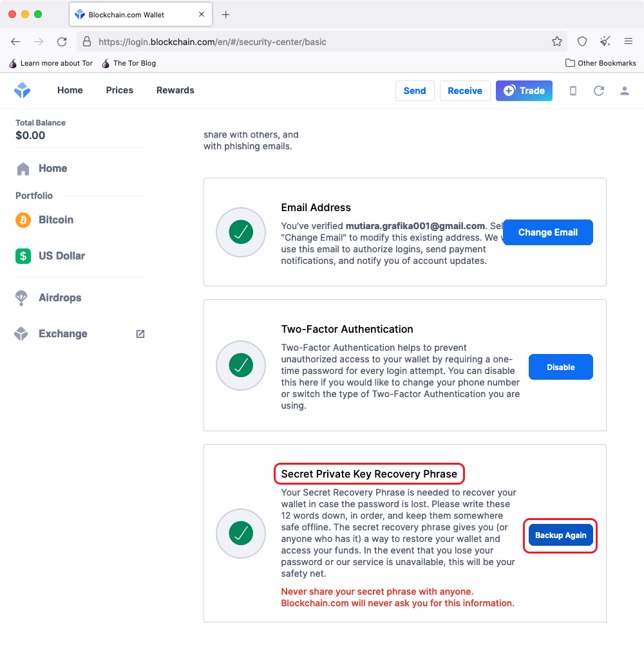The height and width of the screenshot is (652, 644).
Task: Select Bitcoin in the Portfolio sidebar
Action: pos(56,220)
